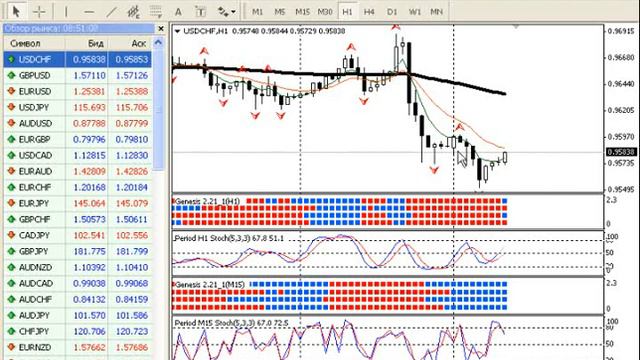Image resolution: width=640 pixels, height=360 pixels.
Task: Click the USDCAD up-arrow icon
Action: (x=11, y=156)
